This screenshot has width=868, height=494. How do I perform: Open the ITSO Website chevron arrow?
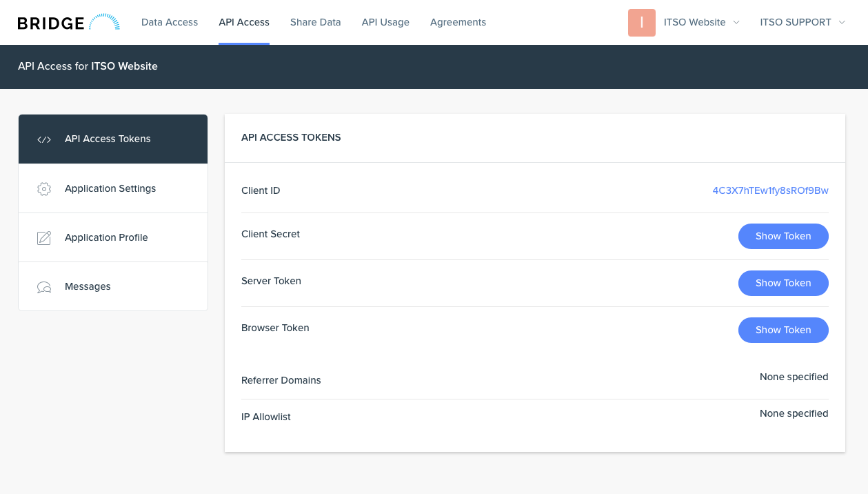point(738,23)
